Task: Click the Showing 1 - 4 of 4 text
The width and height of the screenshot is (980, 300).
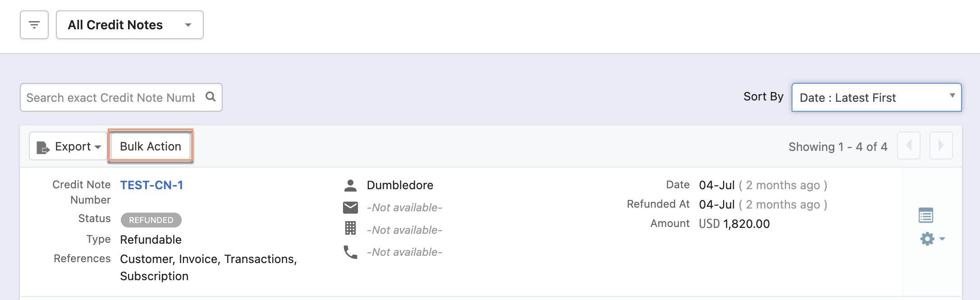Action: pos(838,147)
